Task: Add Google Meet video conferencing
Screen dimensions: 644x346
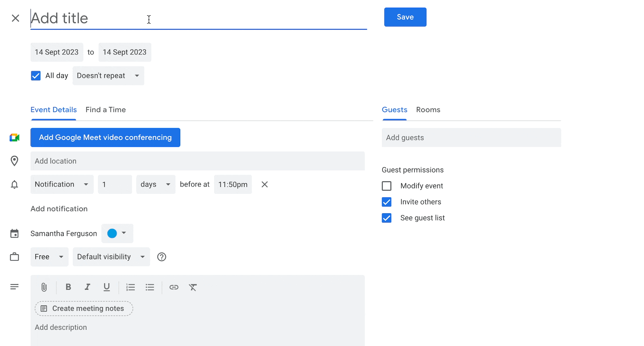Action: [105, 137]
